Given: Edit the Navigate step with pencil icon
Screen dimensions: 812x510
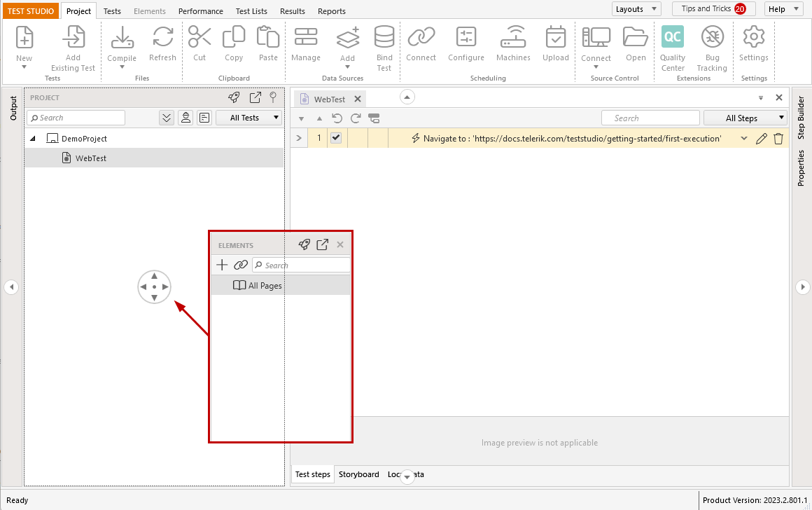Looking at the screenshot, I should click(762, 139).
